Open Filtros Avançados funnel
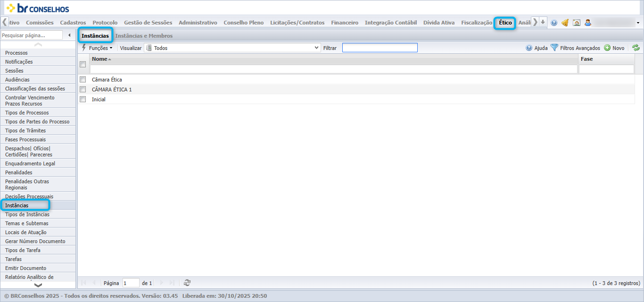The image size is (644, 302). [575, 48]
